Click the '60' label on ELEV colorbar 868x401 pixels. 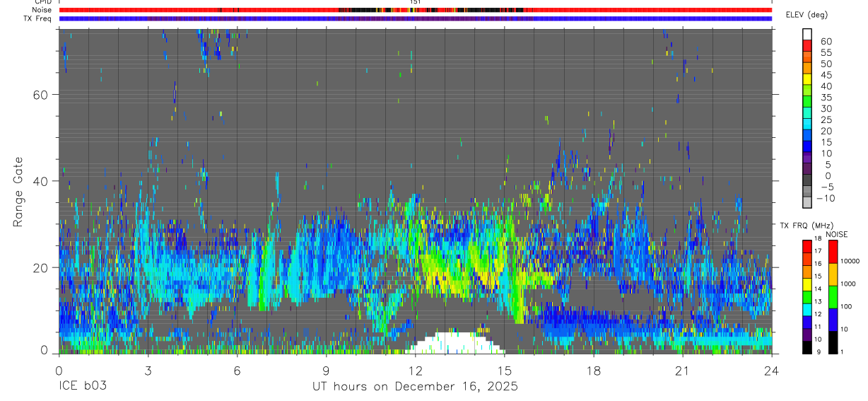point(826,41)
